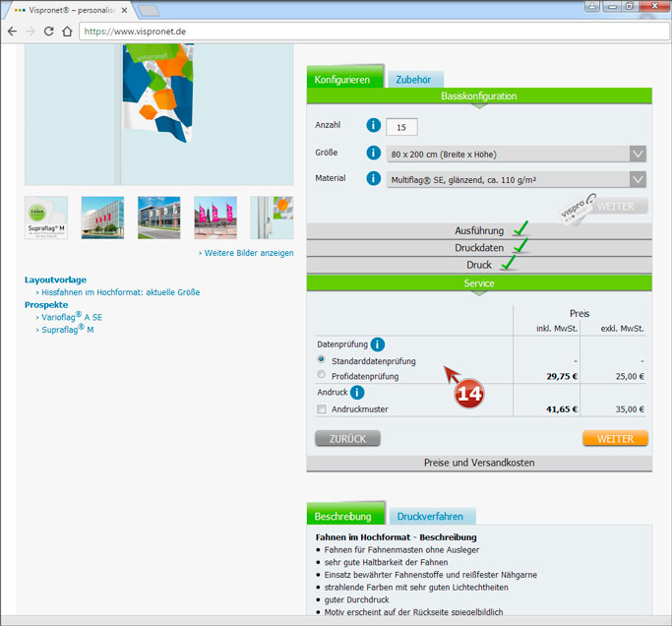Click the greyed WEITER button under Material
This screenshot has height=626, width=672.
pos(616,207)
